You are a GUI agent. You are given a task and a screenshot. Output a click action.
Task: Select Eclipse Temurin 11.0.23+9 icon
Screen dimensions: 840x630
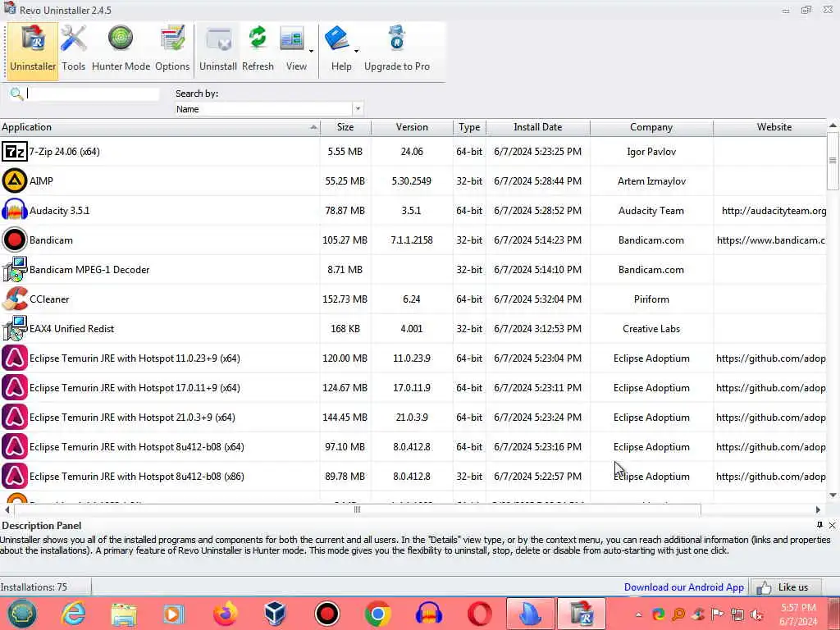click(x=15, y=358)
